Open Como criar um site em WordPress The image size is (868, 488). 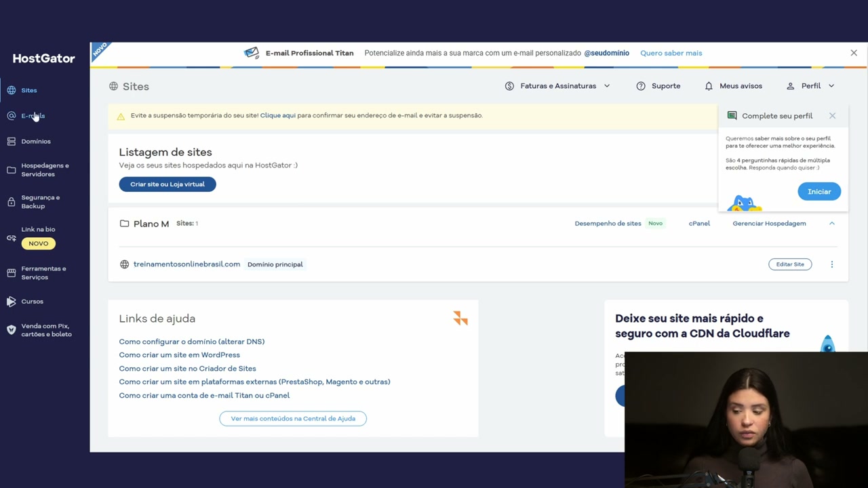pos(180,355)
